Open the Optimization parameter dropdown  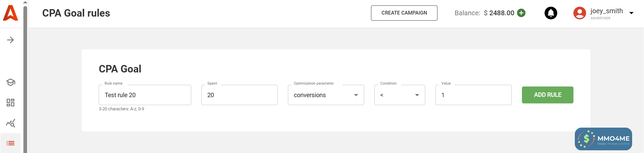coord(326,95)
